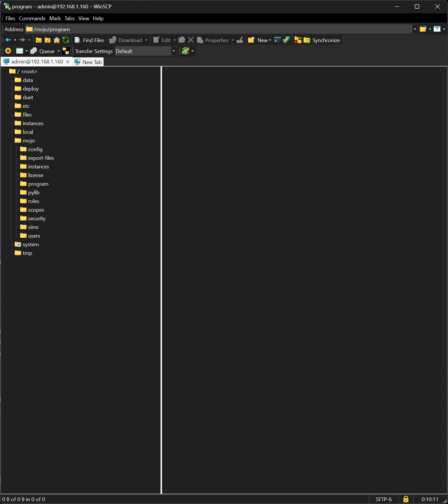Click the move files folder icon
The height and width of the screenshot is (504, 448).
point(182,40)
